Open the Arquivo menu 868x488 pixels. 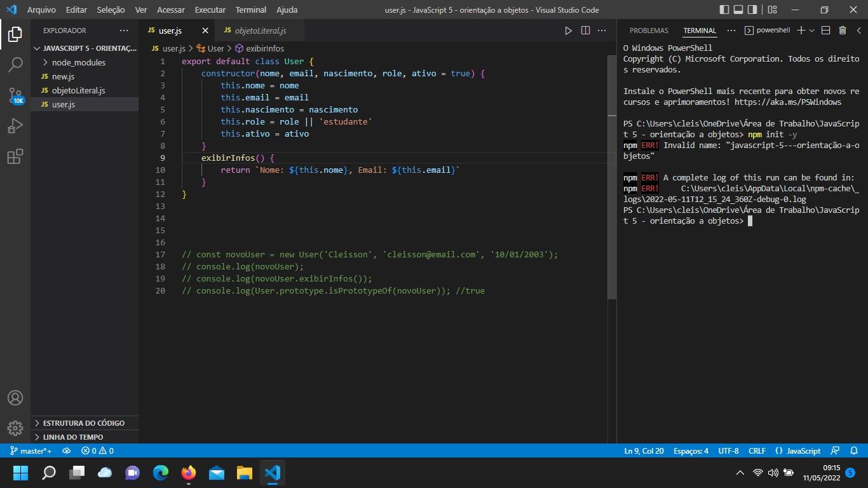click(41, 10)
